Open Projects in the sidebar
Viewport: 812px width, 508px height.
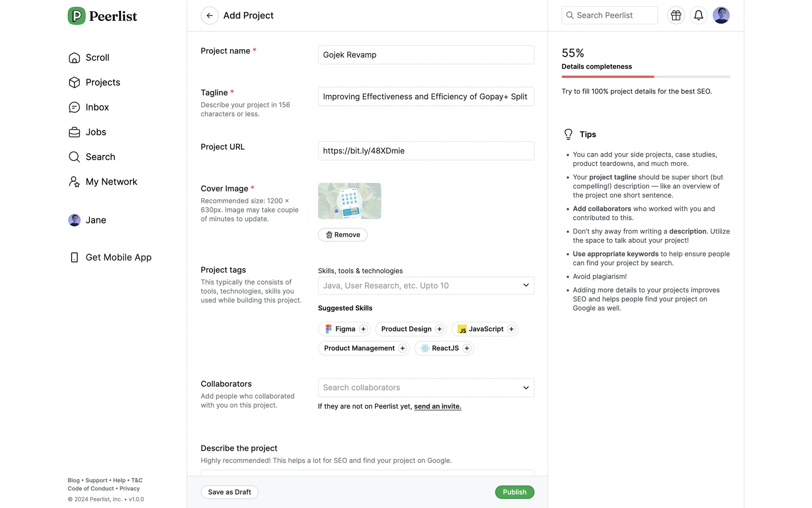pyautogui.click(x=103, y=83)
